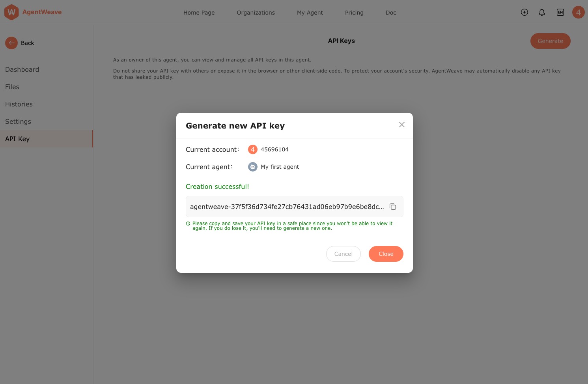Close the dialog with the Close button
The height and width of the screenshot is (384, 588).
point(386,254)
